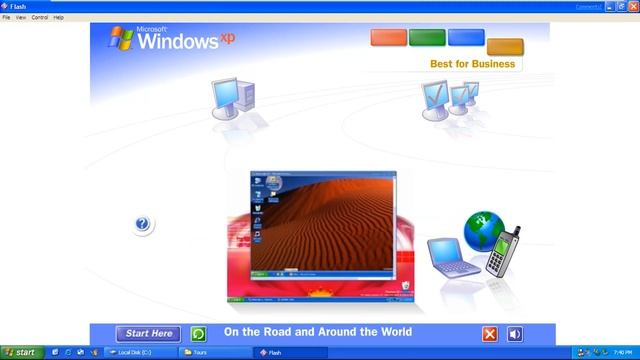The height and width of the screenshot is (360, 640).
Task: Exit the tour with the red X button
Action: 490,334
